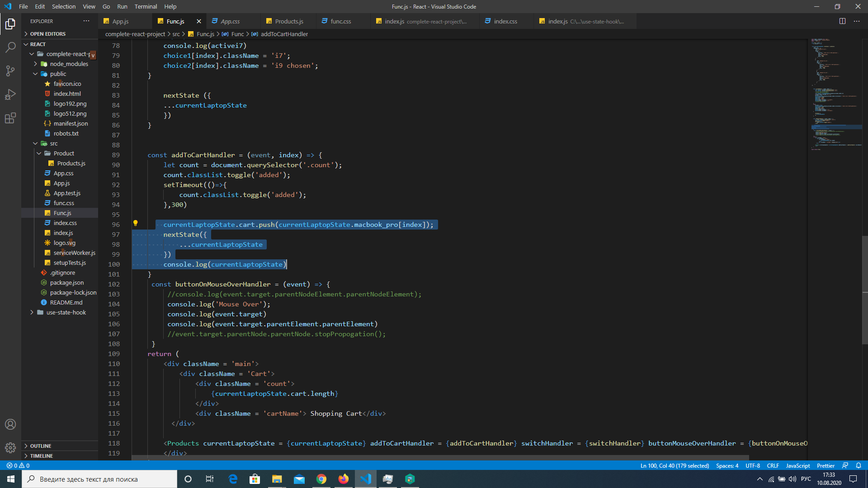Launch Microsoft Edge from taskbar

[233, 479]
